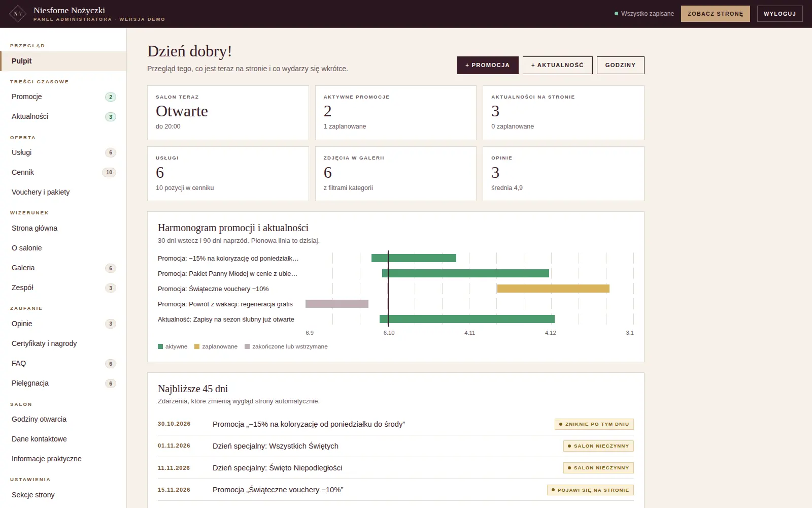Image resolution: width=812 pixels, height=508 pixels.
Task: Open the Aktywne promocje card
Action: (x=396, y=113)
